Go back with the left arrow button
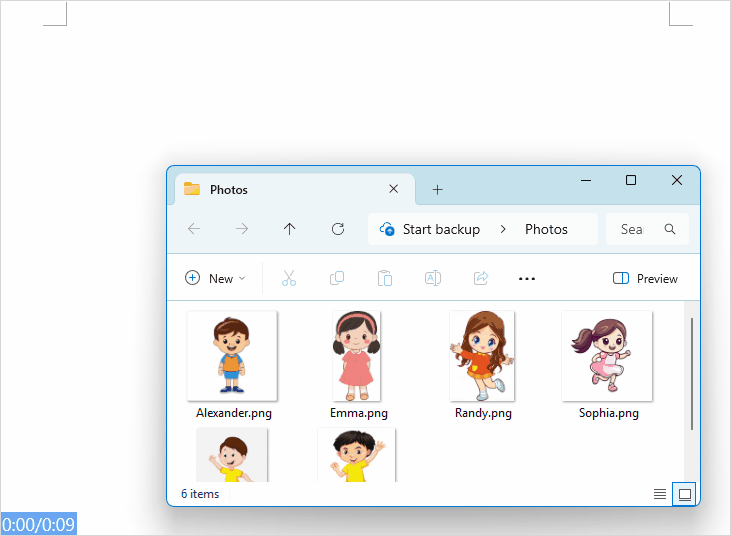The image size is (731, 536). coord(194,229)
